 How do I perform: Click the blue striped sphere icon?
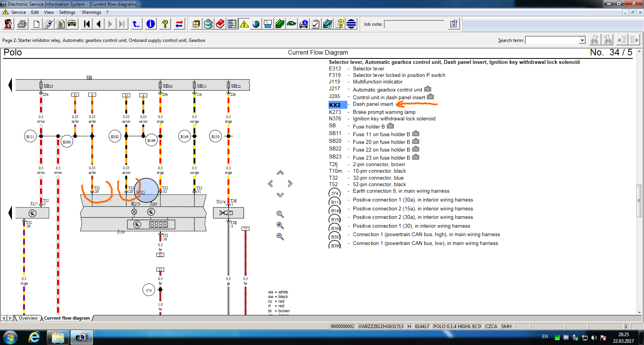[x=351, y=24]
